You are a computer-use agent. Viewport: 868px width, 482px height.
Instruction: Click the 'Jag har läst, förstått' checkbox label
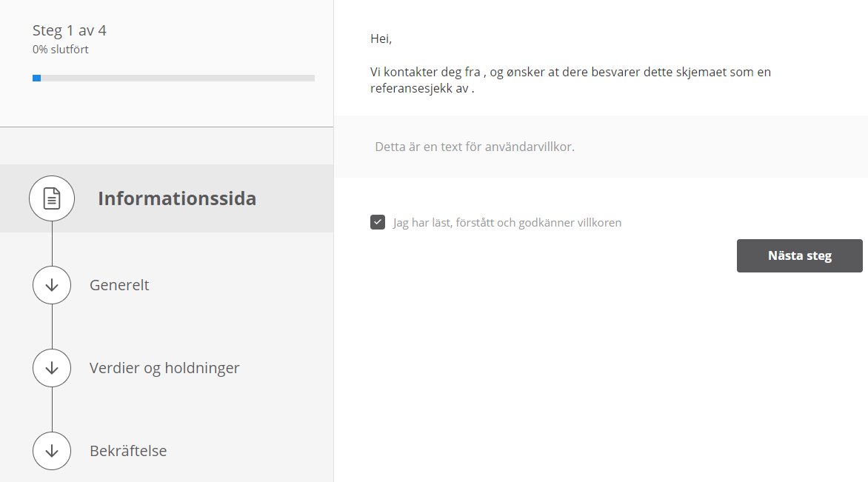[x=507, y=222]
